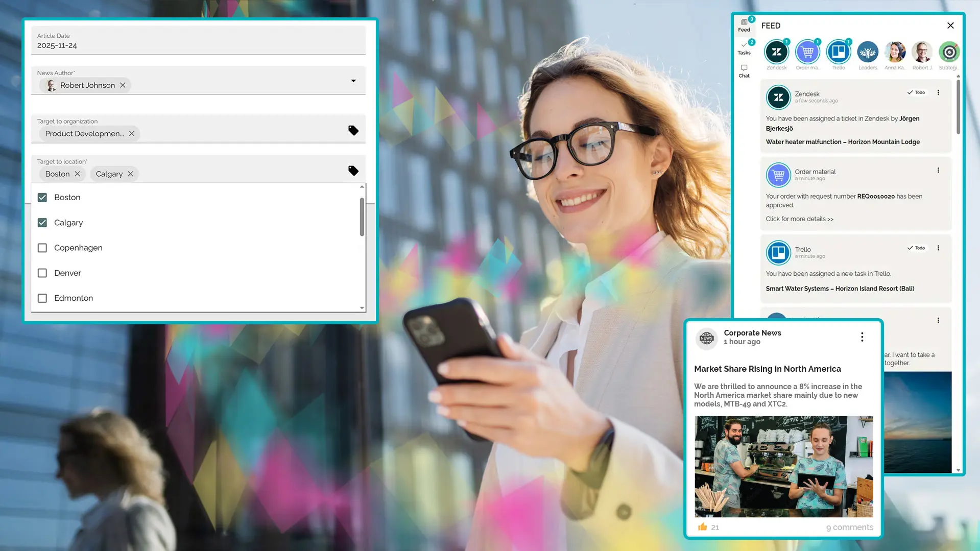Click the tag icon beside Target to organization
This screenshot has height=551, width=980.
(353, 130)
